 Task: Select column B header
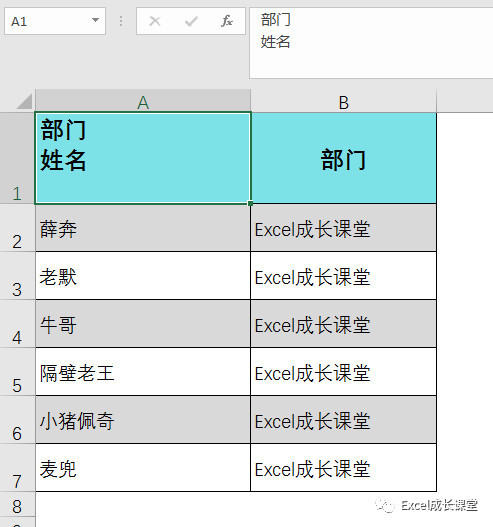(x=343, y=101)
